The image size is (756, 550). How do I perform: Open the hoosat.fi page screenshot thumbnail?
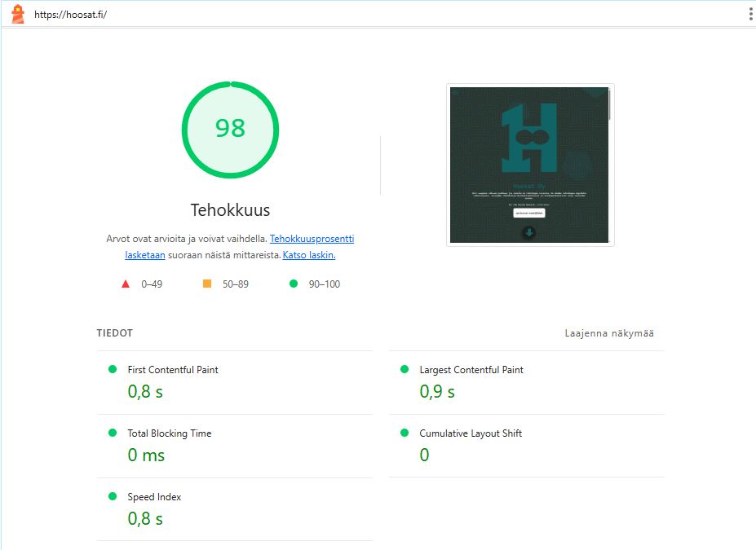tap(528, 165)
